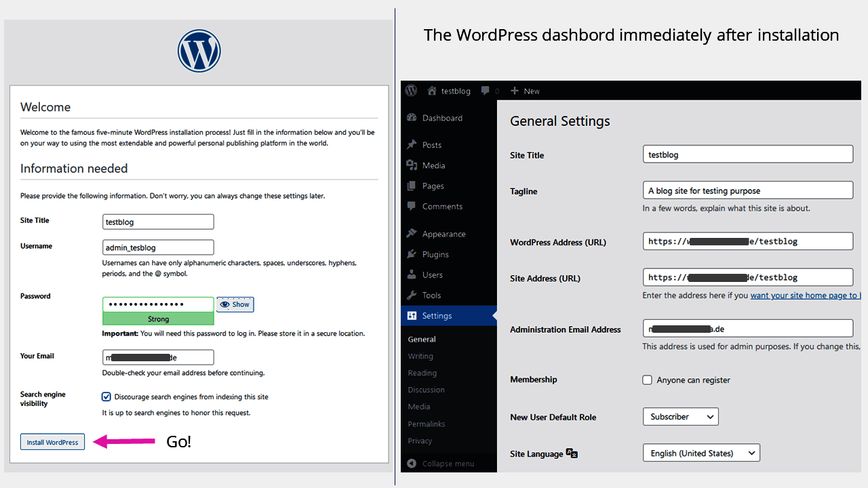Switch to the Writing settings page
Image resolution: width=868 pixels, height=488 pixels.
[420, 356]
